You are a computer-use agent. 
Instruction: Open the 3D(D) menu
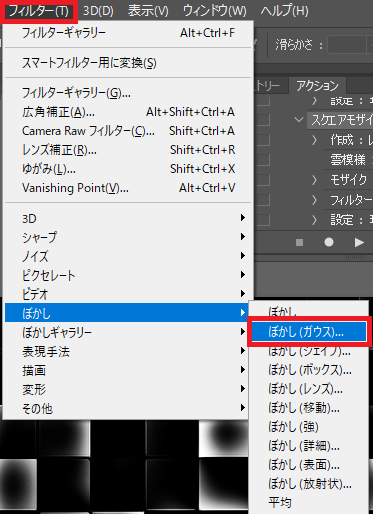(x=98, y=11)
